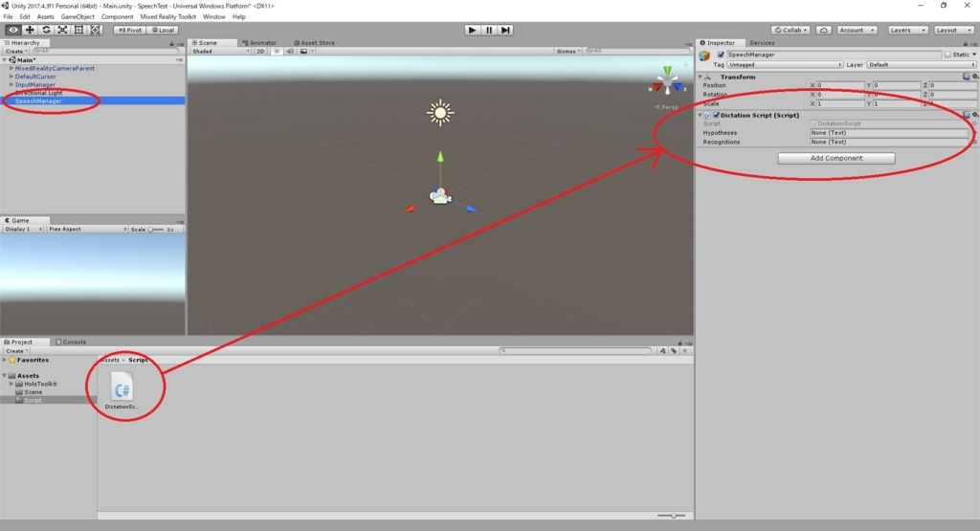Open the Transform component gear menu
The width and height of the screenshot is (980, 531).
(975, 77)
